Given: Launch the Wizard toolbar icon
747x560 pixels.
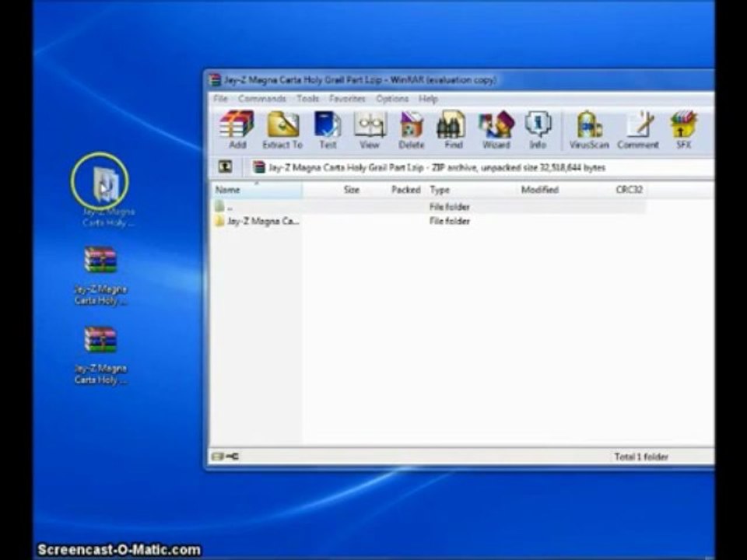Looking at the screenshot, I should [x=496, y=130].
